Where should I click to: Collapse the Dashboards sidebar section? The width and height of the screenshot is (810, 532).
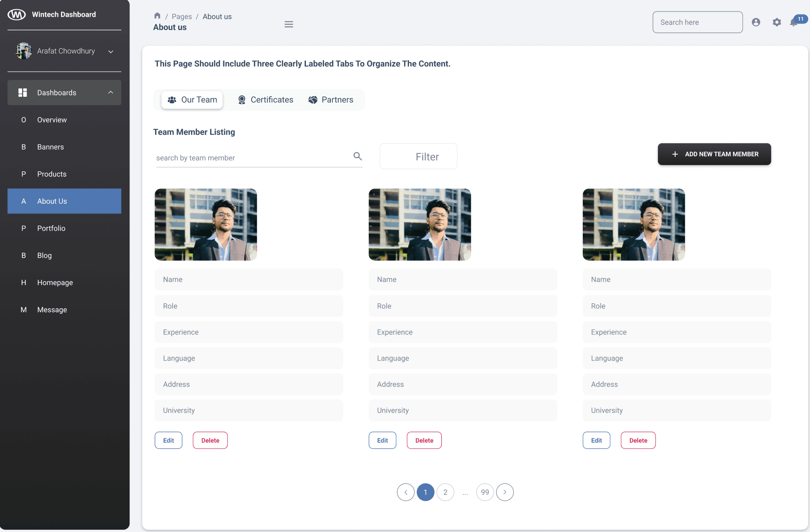(111, 92)
